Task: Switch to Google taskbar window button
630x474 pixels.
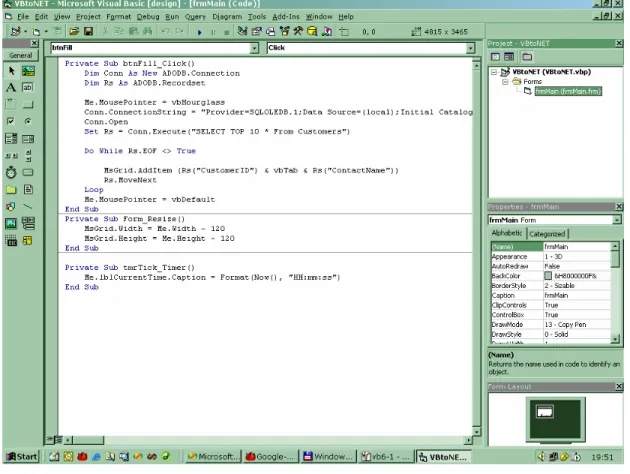Action: tap(271, 457)
